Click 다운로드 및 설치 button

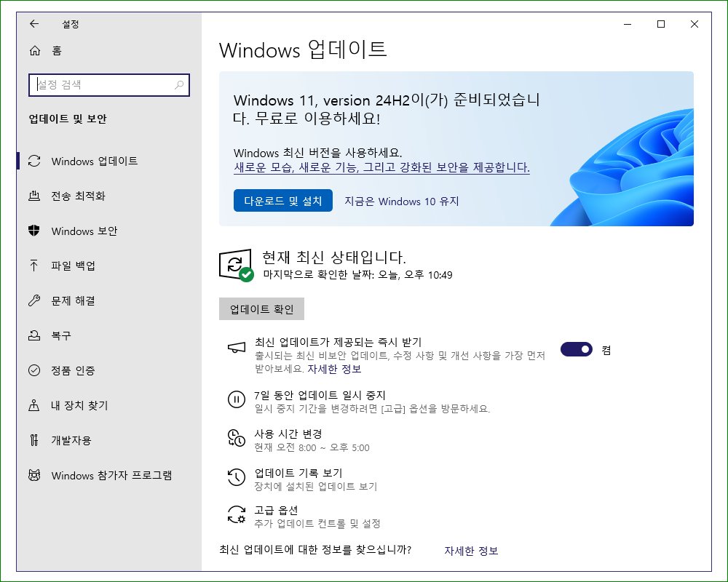coord(282,201)
